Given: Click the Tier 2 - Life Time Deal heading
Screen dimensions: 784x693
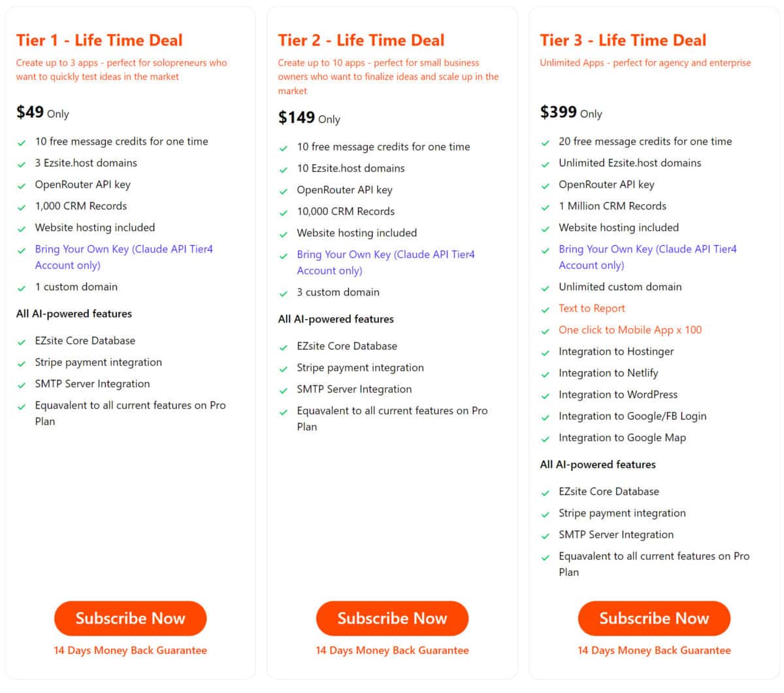Looking at the screenshot, I should (x=361, y=41).
